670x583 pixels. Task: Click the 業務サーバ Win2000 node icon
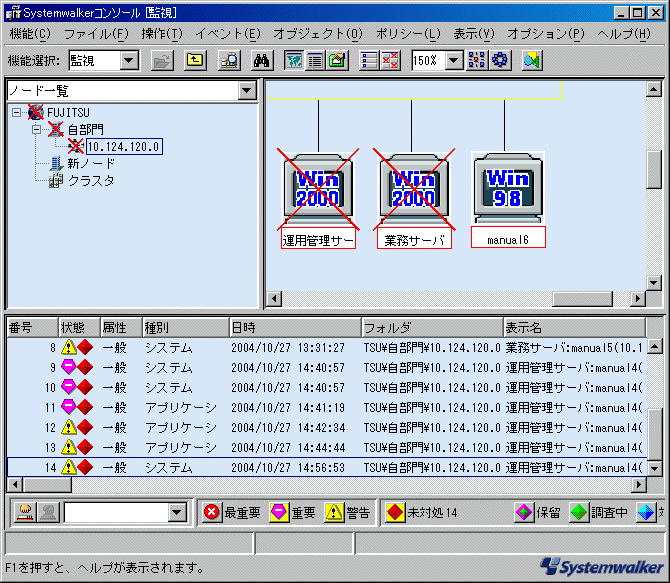pyautogui.click(x=414, y=188)
